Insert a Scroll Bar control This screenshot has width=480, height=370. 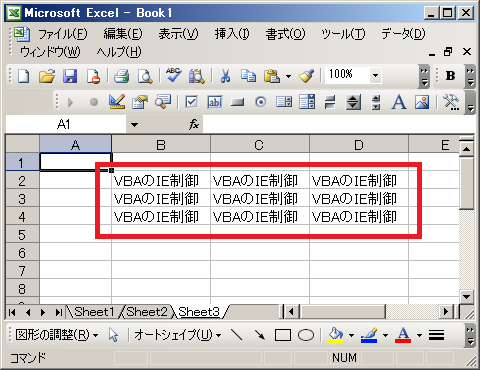pos(376,102)
